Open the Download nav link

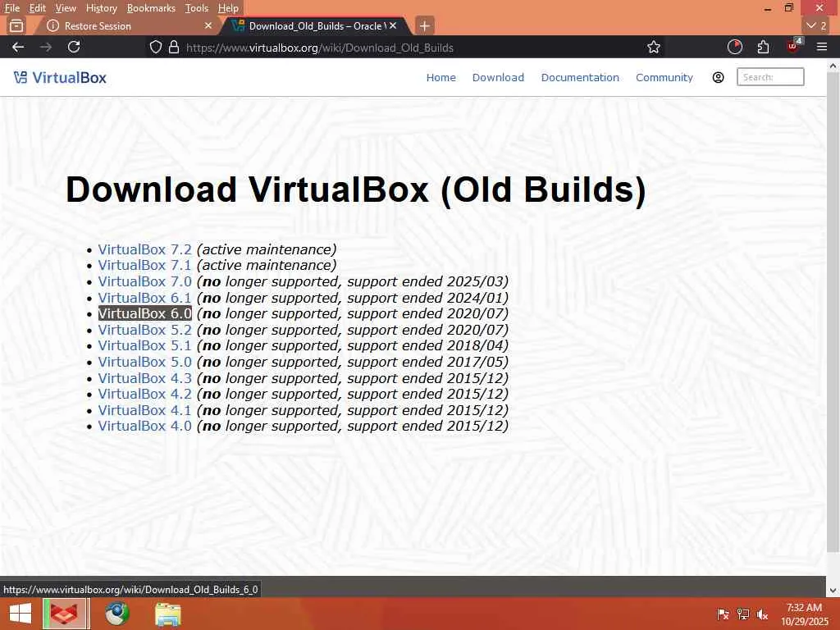click(x=498, y=77)
